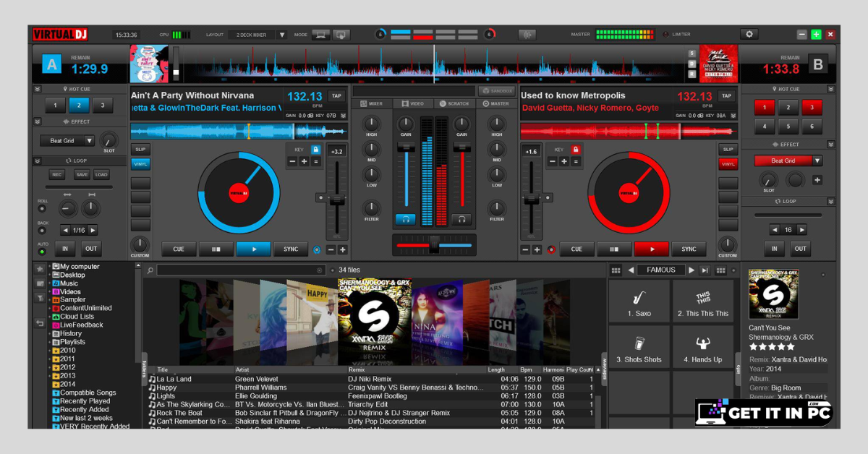Toggle SLIP mode on deck A

pos(140,149)
